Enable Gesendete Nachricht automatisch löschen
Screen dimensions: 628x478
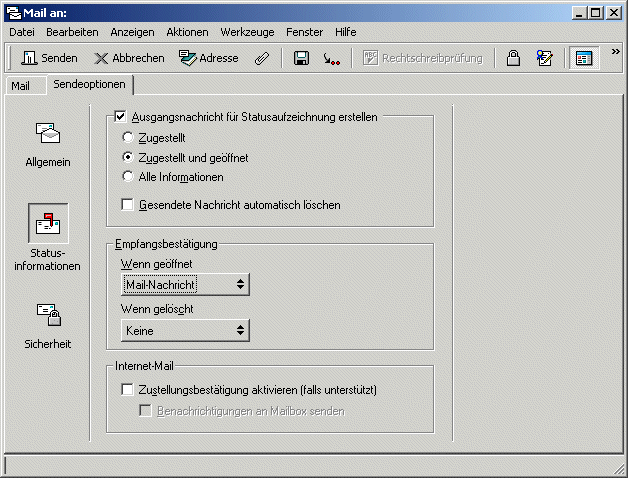pos(127,204)
